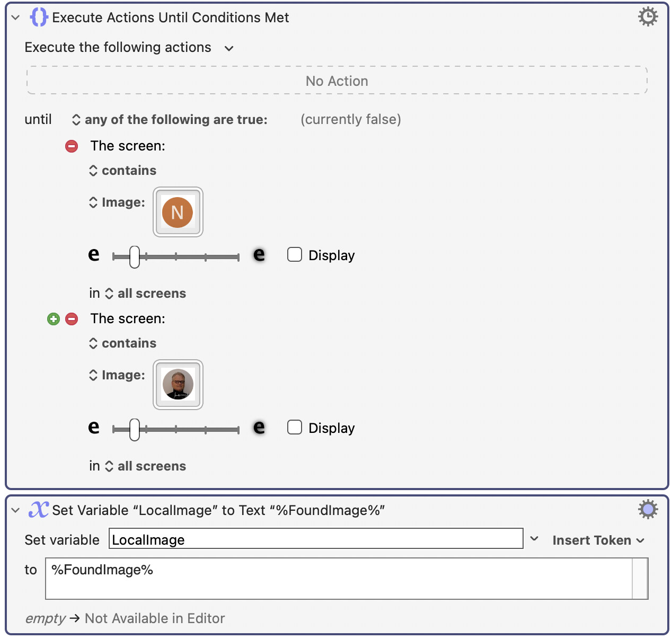Click the script X Set Variable icon
This screenshot has width=672, height=639.
(39, 510)
